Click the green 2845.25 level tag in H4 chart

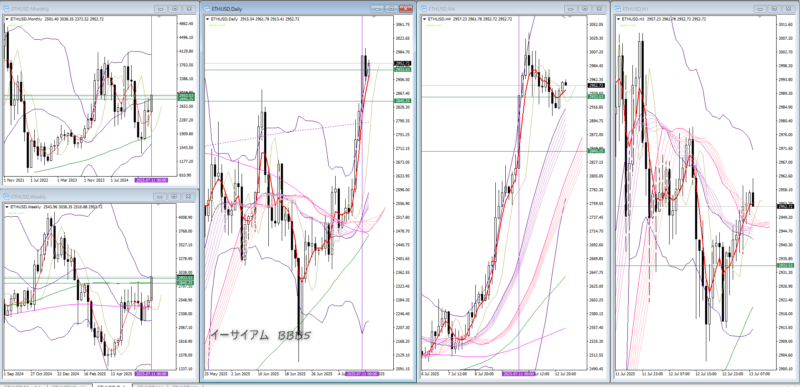click(x=597, y=151)
